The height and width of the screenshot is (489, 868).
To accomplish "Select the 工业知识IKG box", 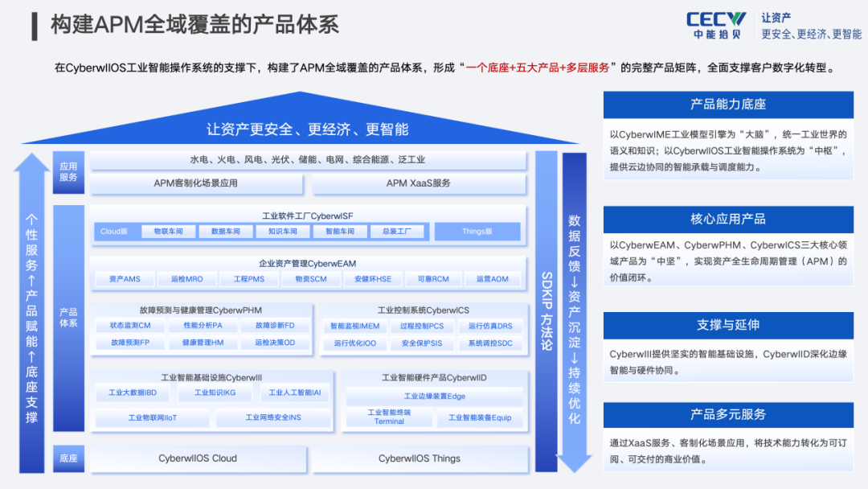I will coord(215,392).
